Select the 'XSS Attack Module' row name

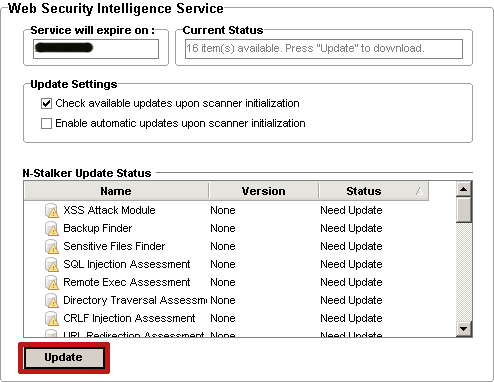click(x=109, y=210)
